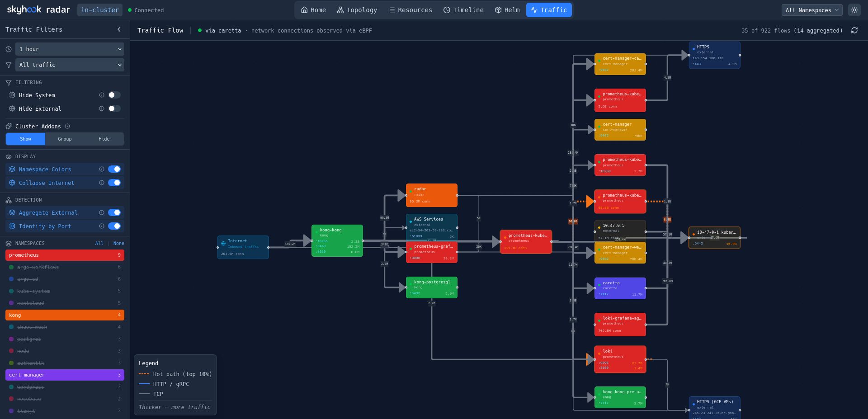Collapse the Traffic Filters panel

click(119, 29)
